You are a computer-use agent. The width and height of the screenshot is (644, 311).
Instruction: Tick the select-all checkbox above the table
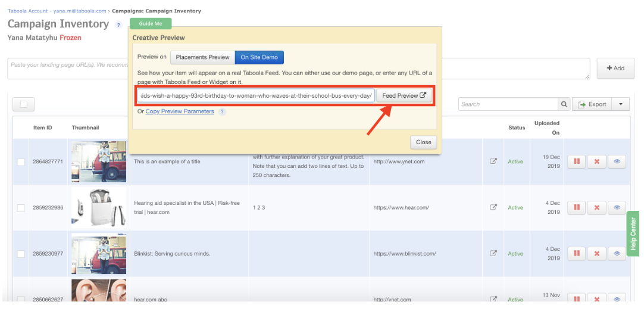(x=23, y=104)
